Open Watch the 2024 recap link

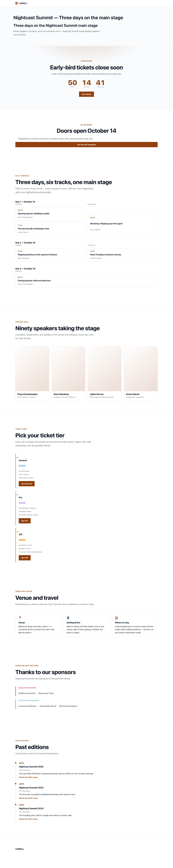pyautogui.click(x=28, y=798)
